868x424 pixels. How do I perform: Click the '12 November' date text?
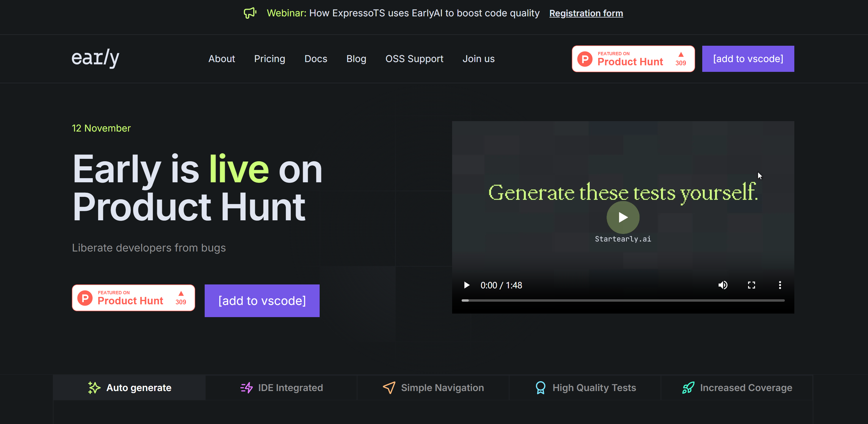pos(101,128)
